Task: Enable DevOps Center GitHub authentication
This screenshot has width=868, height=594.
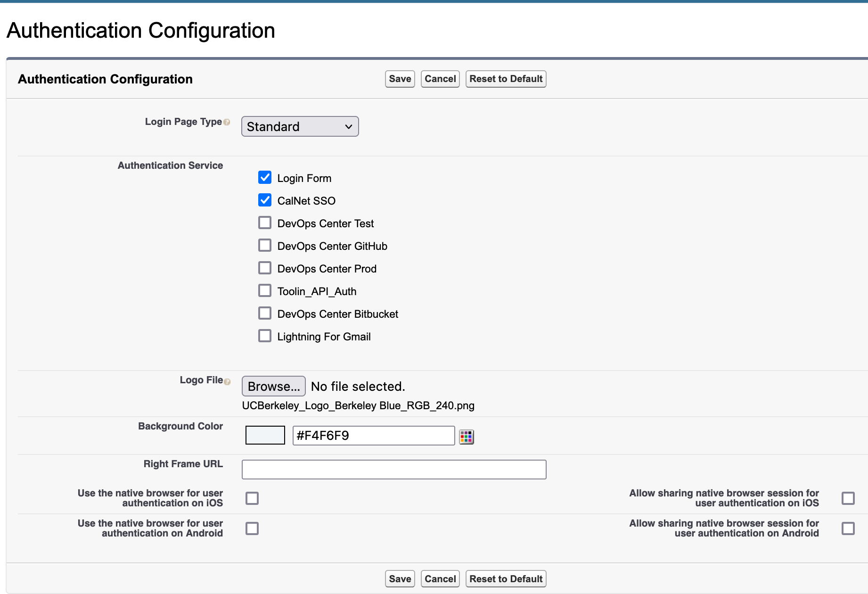Action: point(265,245)
